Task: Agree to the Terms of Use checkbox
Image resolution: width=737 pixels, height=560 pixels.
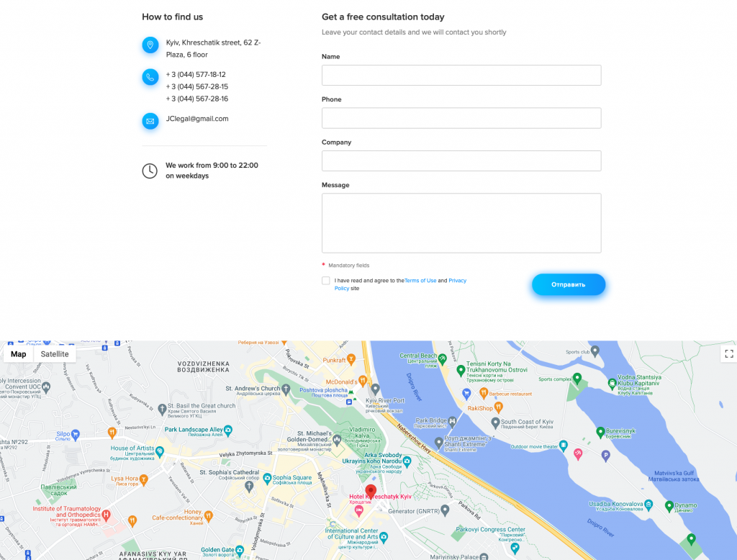Action: click(x=326, y=281)
